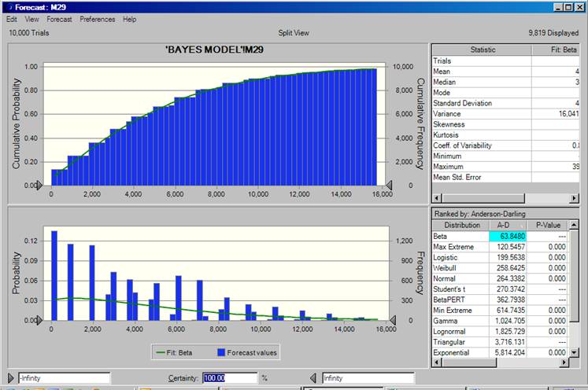Open the Preferences menu
This screenshot has height=390, width=588.
[x=97, y=19]
